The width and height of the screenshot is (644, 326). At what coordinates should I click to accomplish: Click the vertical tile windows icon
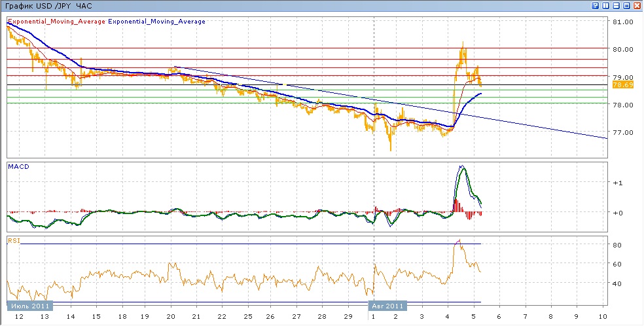coord(606,5)
